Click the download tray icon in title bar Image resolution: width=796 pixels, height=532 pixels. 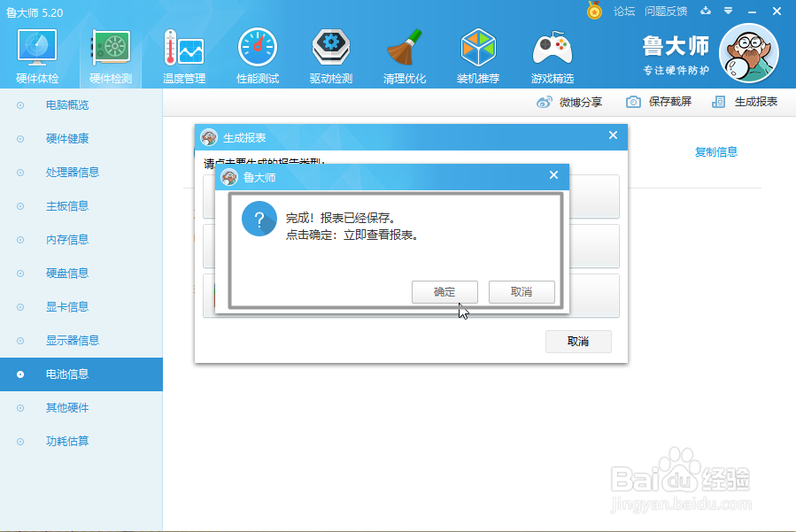click(706, 11)
